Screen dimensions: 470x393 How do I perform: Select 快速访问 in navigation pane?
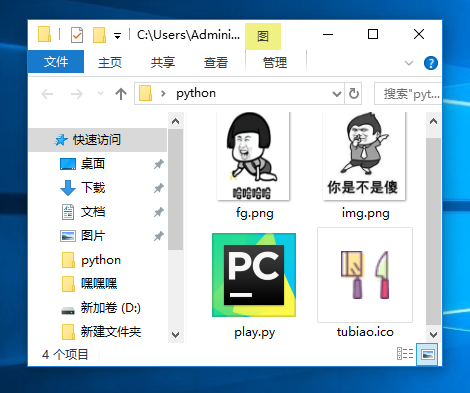tap(97, 140)
